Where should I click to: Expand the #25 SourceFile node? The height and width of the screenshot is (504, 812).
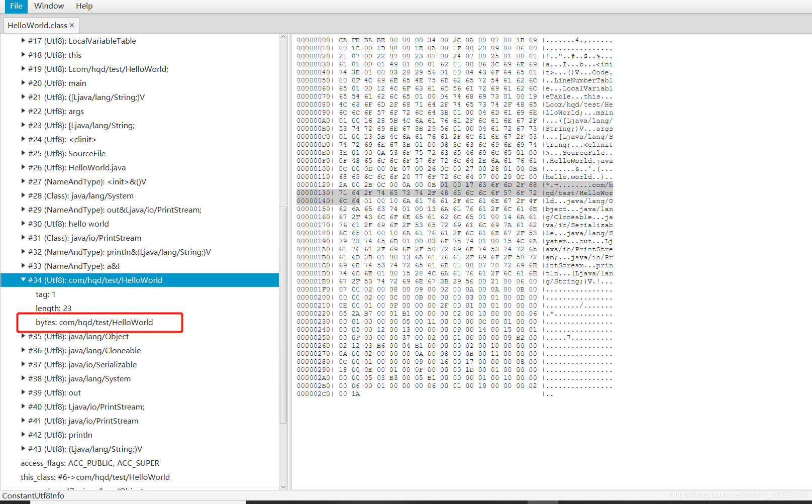[23, 153]
